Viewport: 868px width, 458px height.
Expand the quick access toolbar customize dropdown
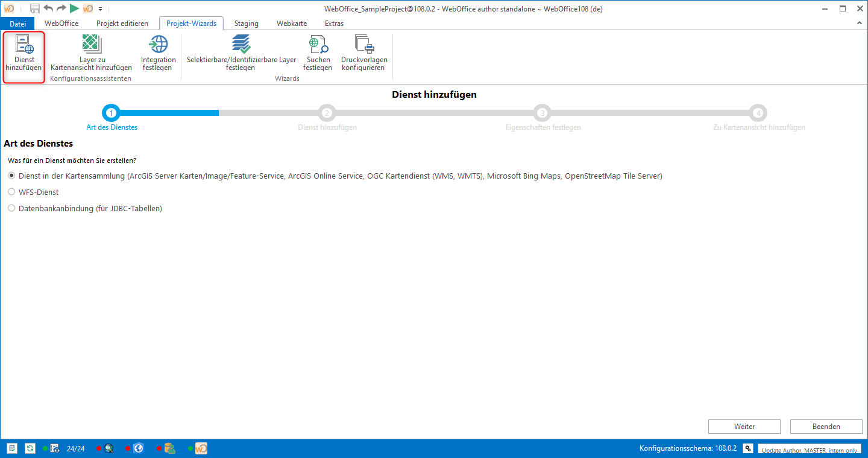pyautogui.click(x=101, y=9)
